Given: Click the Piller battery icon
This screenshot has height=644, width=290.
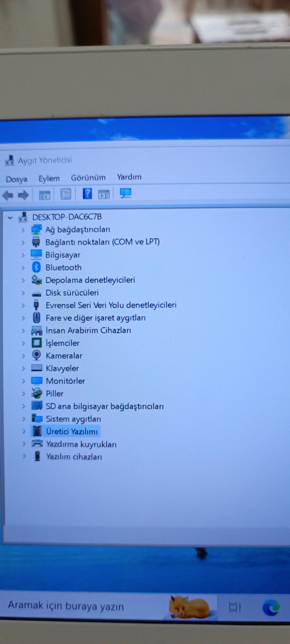Looking at the screenshot, I should 37,393.
